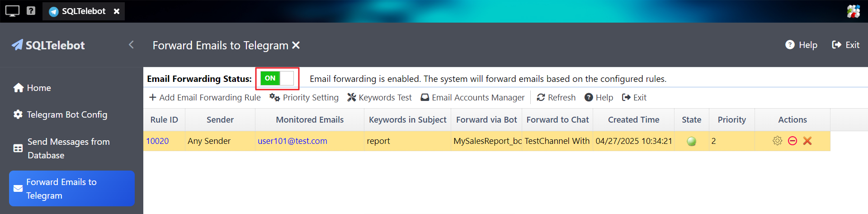The height and width of the screenshot is (214, 868).
Task: Go to Telegram Bot Config
Action: [61, 114]
